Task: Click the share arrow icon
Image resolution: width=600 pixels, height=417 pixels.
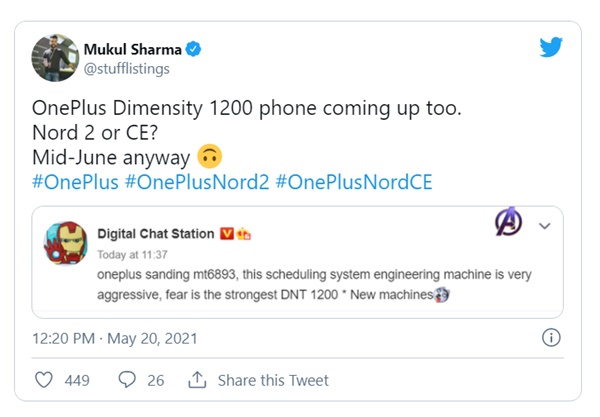Action: [196, 380]
